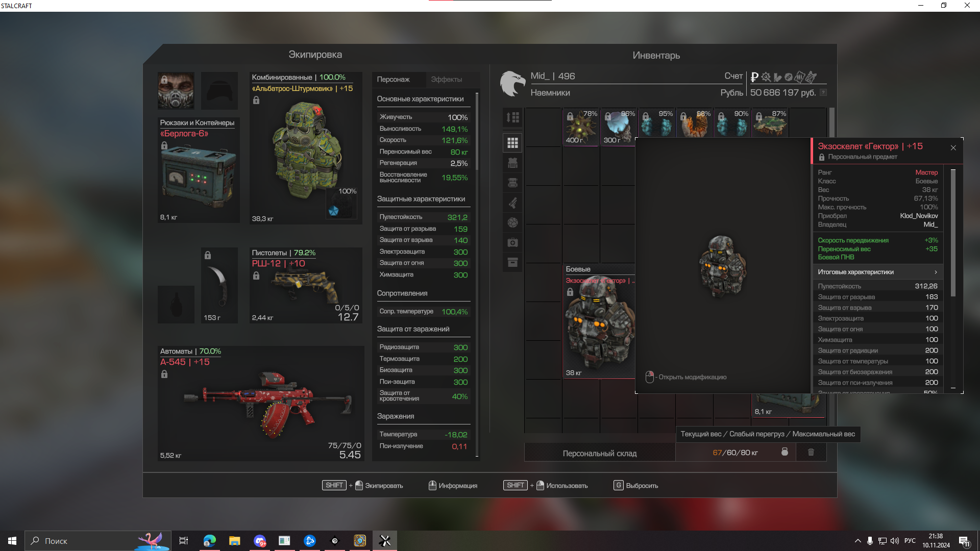The height and width of the screenshot is (551, 980).
Task: Filter inventory by storage box icon
Action: tap(512, 262)
